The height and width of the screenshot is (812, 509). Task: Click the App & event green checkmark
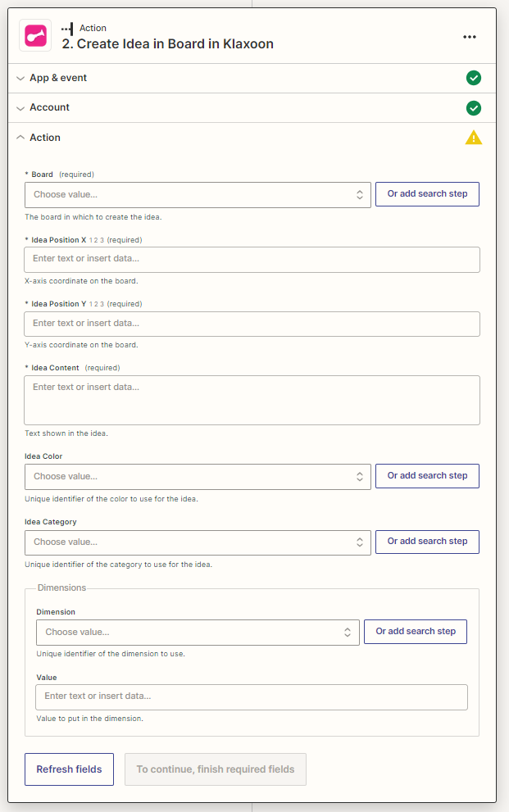tap(473, 78)
